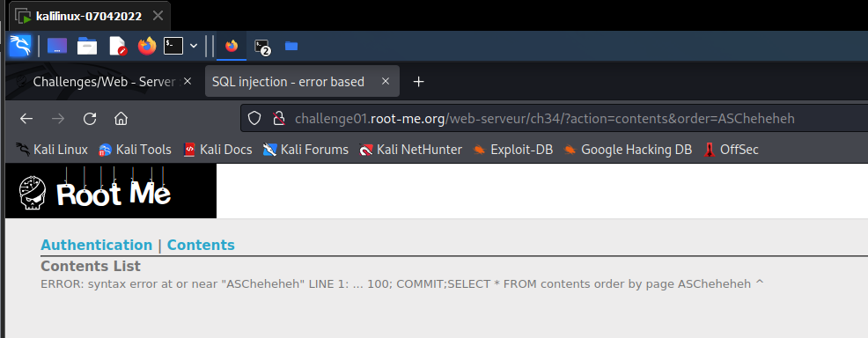This screenshot has width=868, height=338.
Task: Open a new browser tab with plus
Action: [x=419, y=81]
